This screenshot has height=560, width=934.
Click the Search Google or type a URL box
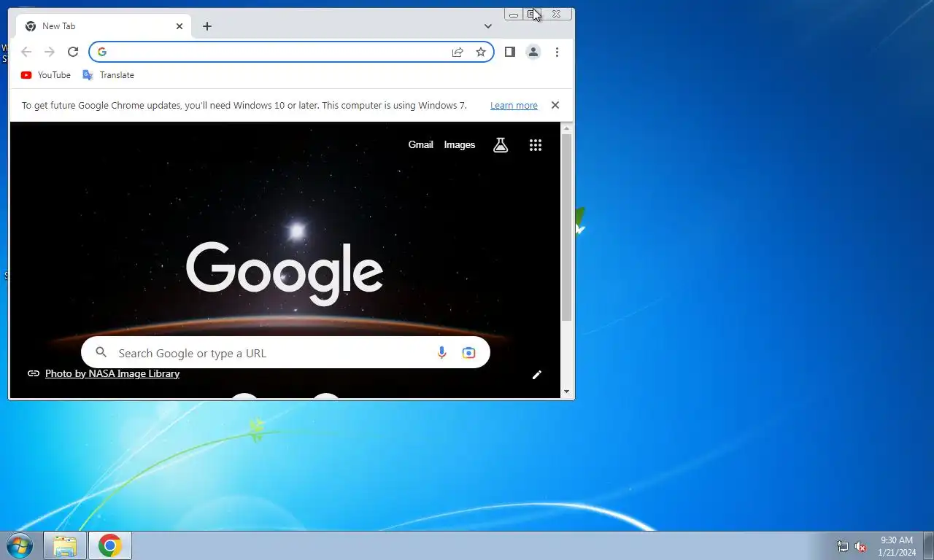coord(285,353)
